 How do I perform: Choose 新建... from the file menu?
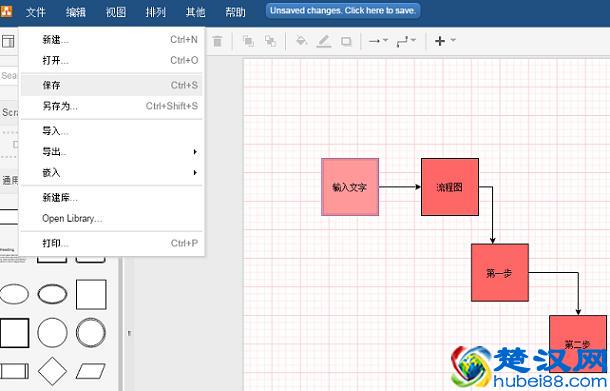112,40
